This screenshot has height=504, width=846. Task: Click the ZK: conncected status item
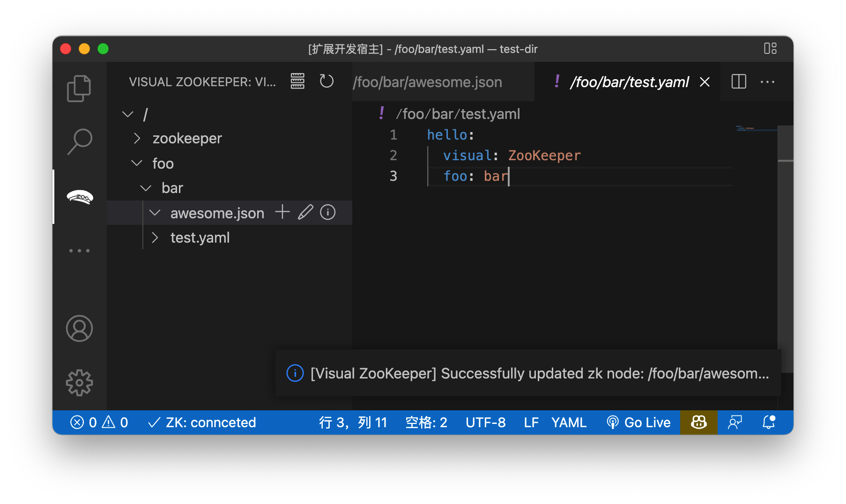pyautogui.click(x=202, y=422)
